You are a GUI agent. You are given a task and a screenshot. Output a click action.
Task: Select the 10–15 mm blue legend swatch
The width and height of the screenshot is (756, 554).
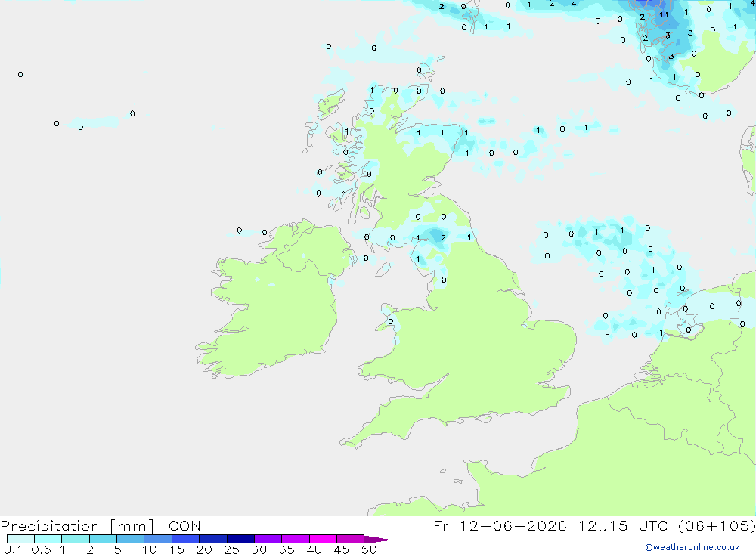tap(158, 539)
